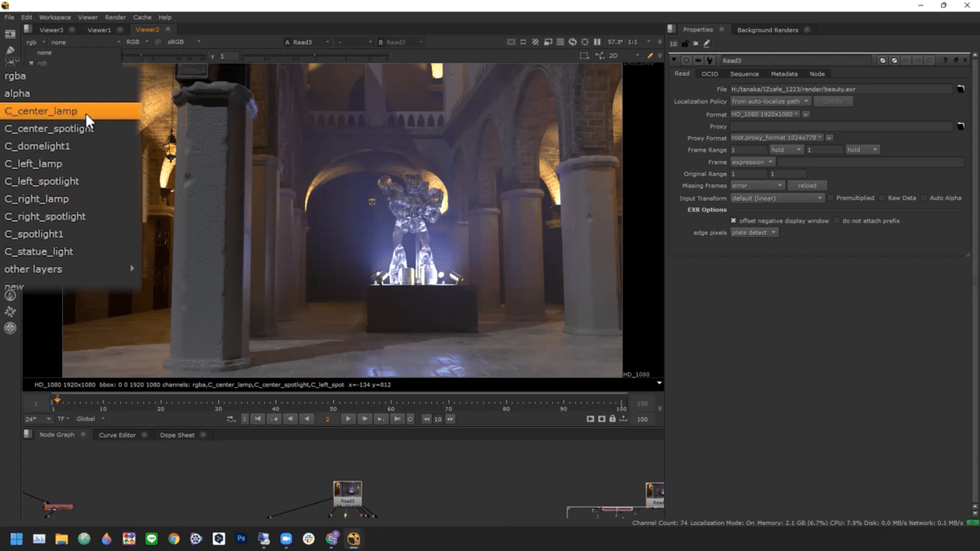
Task: Toggle the Raw Data checkbox
Action: (883, 198)
